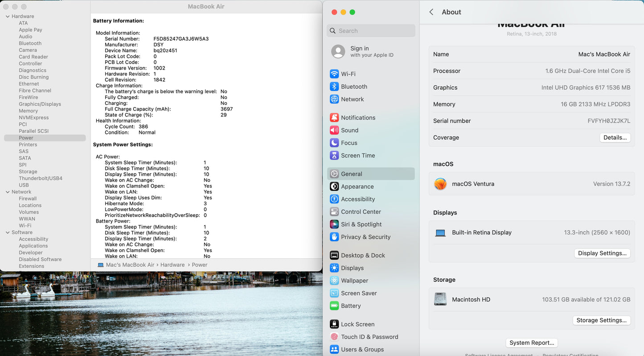Collapse the Hardware tree section
The height and width of the screenshot is (356, 644).
tap(8, 17)
